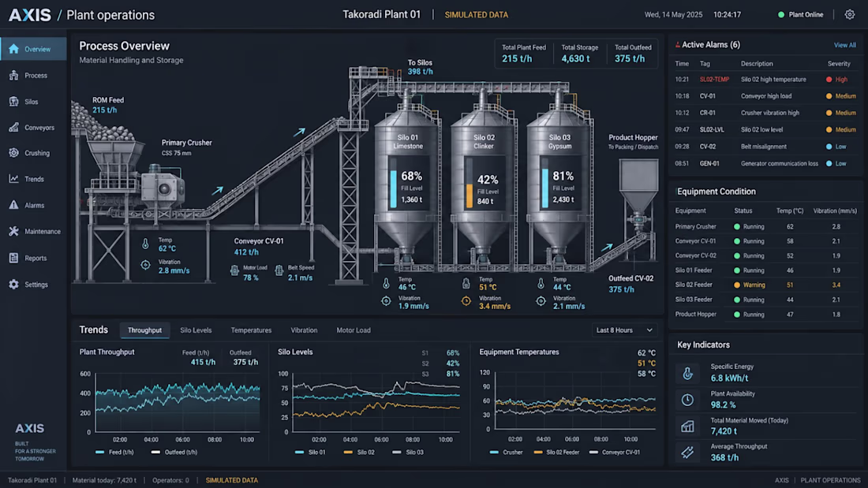Screen dimensions: 868x488
Task: Click the Plant Throughput chart
Action: [177, 403]
